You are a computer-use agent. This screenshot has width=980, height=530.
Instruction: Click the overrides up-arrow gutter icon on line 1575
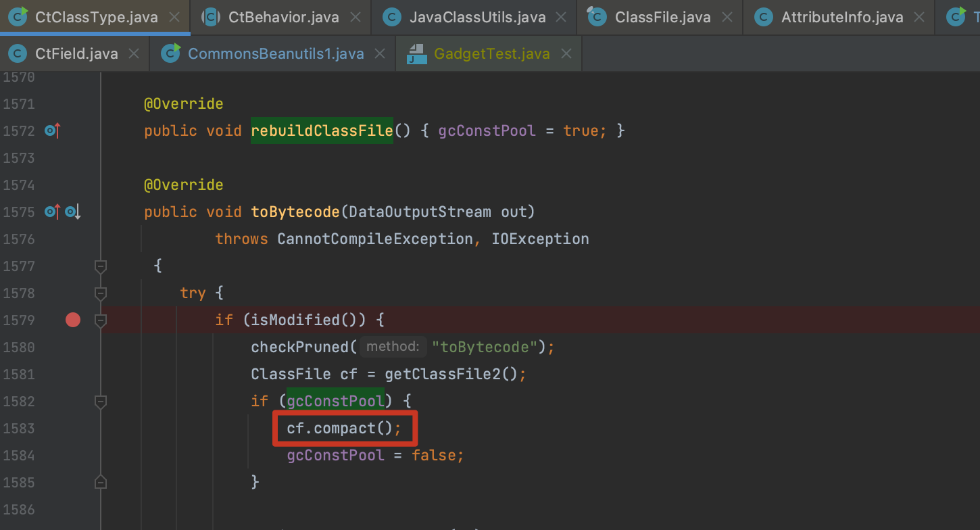coord(53,212)
